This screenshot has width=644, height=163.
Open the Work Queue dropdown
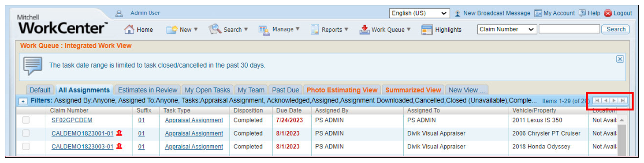click(385, 30)
